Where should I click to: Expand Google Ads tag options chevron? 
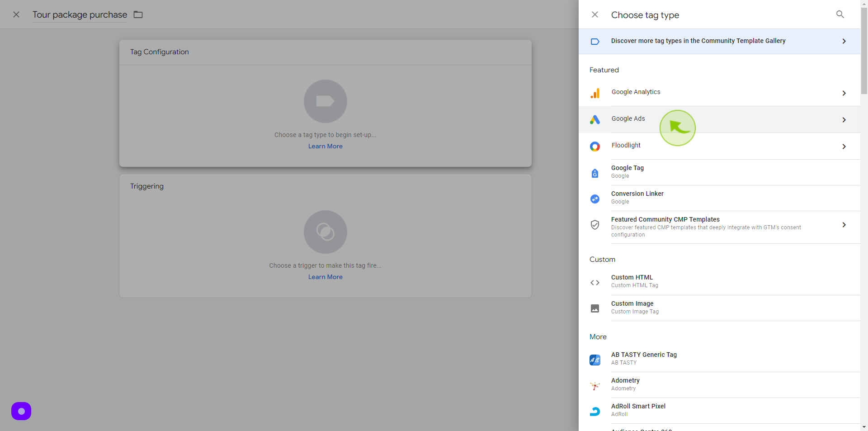click(x=844, y=120)
